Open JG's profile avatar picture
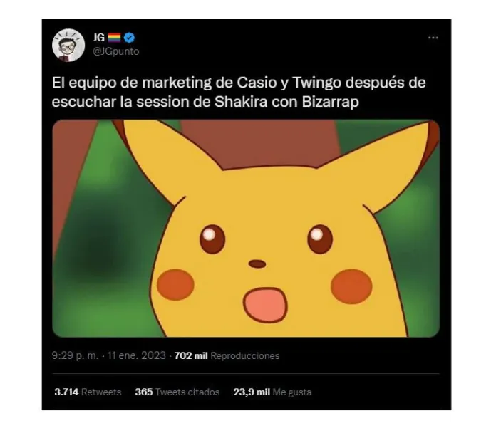This screenshot has height=448, width=496. [x=68, y=45]
